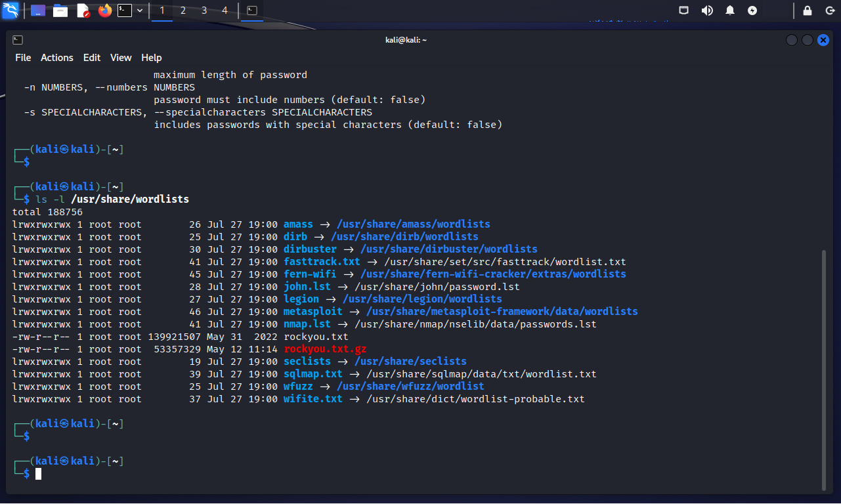
Task: Launch the file manager from the panel
Action: (60, 10)
